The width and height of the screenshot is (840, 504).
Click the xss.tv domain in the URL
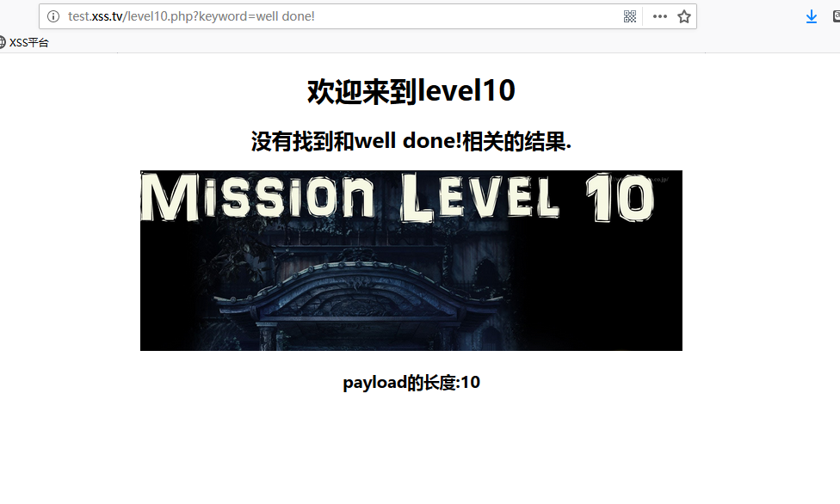tap(107, 16)
